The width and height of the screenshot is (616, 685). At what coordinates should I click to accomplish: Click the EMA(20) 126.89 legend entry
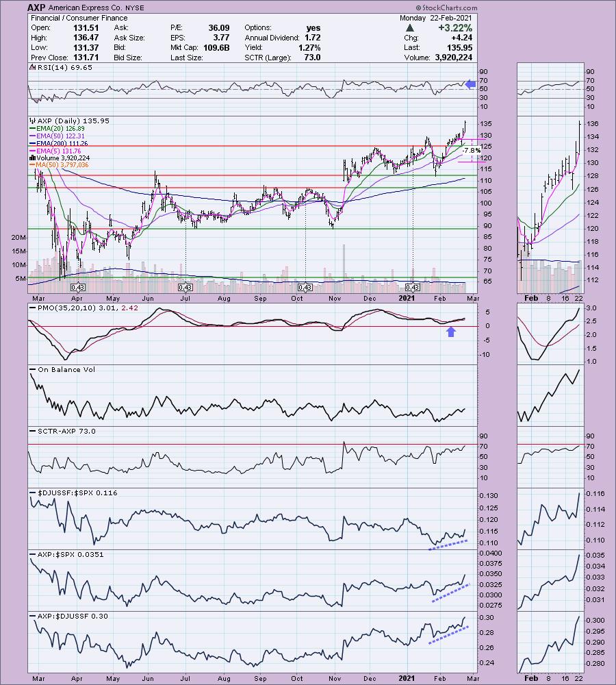[x=60, y=129]
